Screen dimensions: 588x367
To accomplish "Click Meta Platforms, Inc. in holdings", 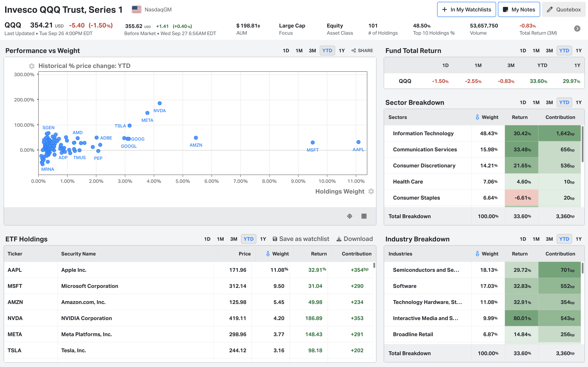I will [87, 334].
